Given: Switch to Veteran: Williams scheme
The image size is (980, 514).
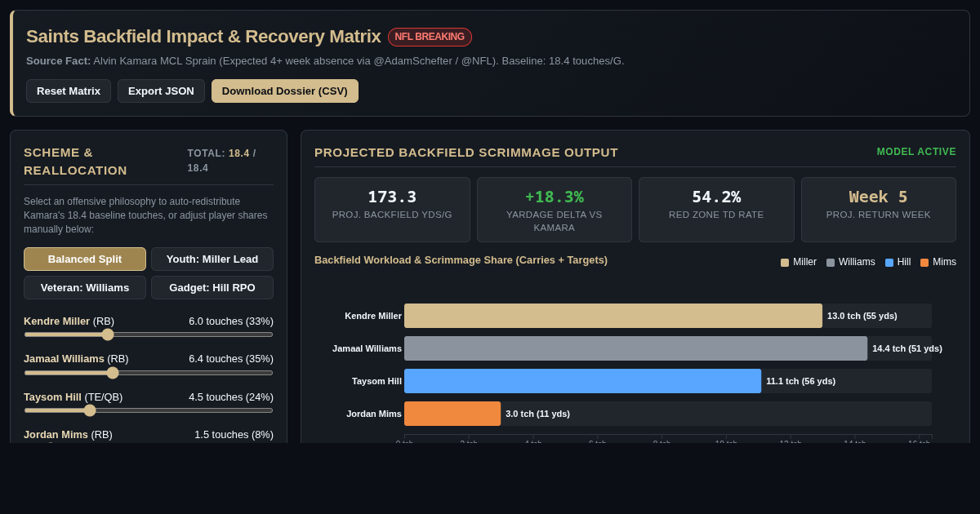Looking at the screenshot, I should point(85,287).
